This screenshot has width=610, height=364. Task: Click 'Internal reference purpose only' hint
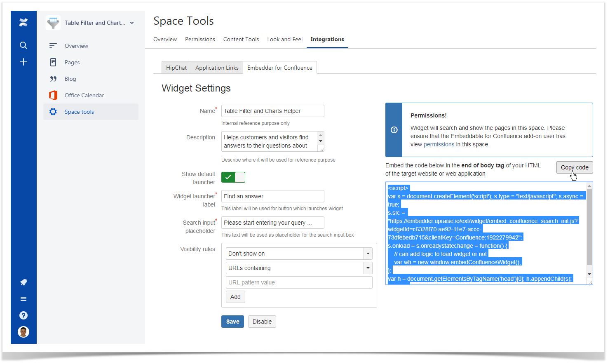256,123
